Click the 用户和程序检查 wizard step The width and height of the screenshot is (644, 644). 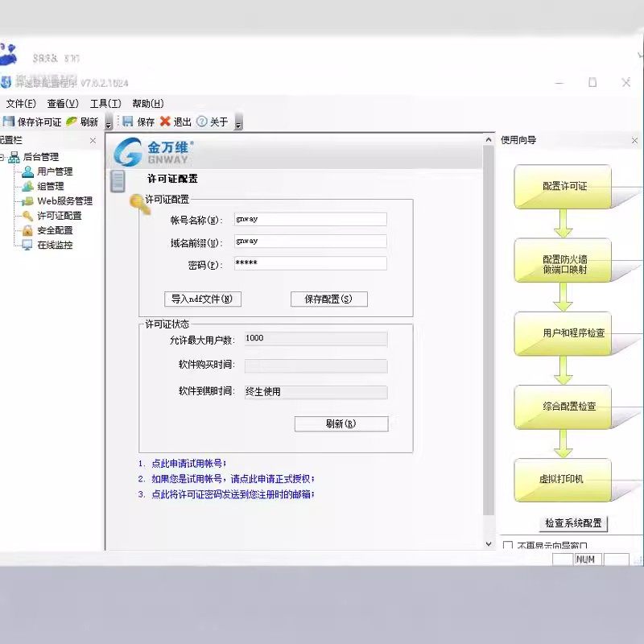tap(563, 333)
